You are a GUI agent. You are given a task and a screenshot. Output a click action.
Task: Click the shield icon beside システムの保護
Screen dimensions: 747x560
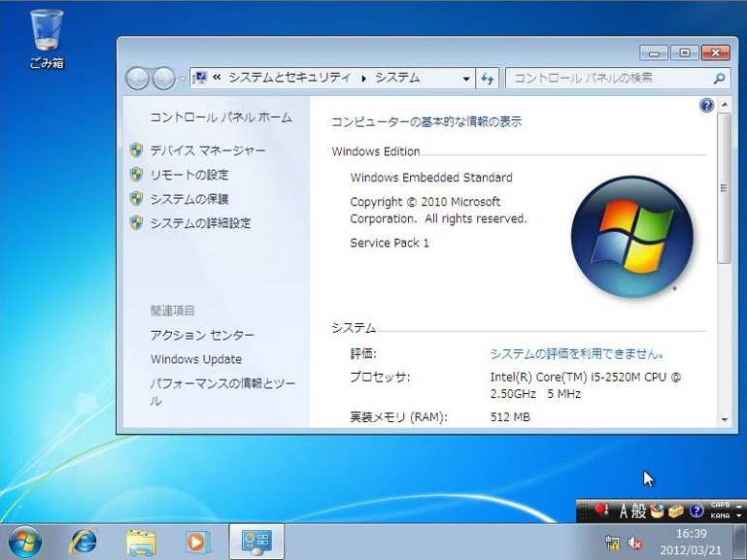(136, 198)
